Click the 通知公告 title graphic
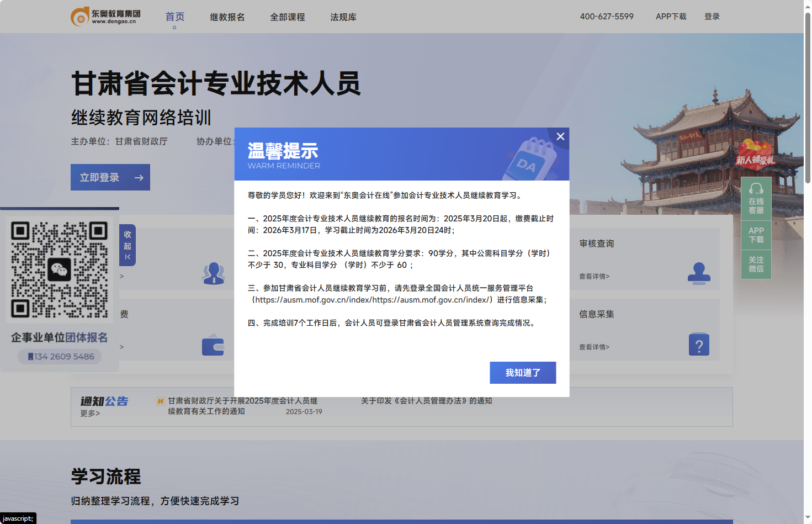The image size is (812, 524). click(104, 401)
